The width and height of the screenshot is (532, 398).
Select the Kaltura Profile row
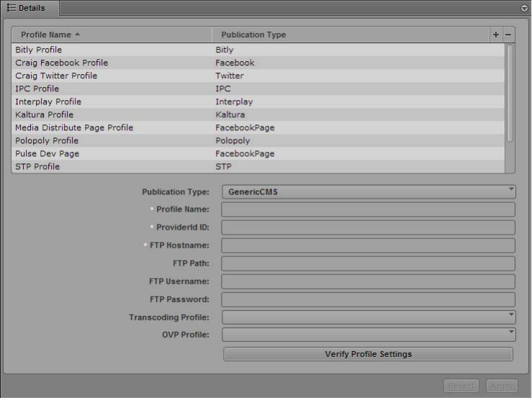point(258,114)
